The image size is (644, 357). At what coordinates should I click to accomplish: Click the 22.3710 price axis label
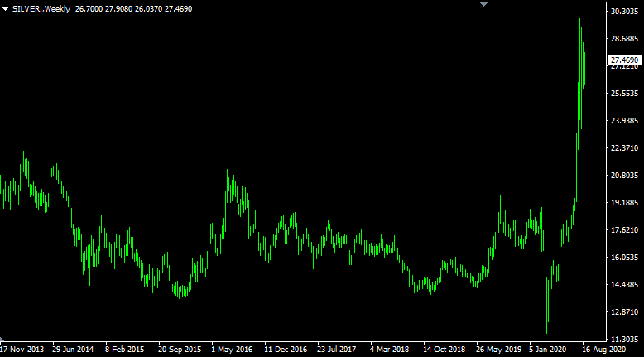point(624,148)
